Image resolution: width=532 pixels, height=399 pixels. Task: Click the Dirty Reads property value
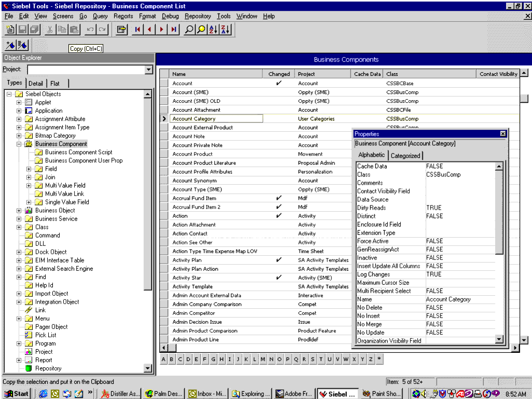[x=460, y=208]
